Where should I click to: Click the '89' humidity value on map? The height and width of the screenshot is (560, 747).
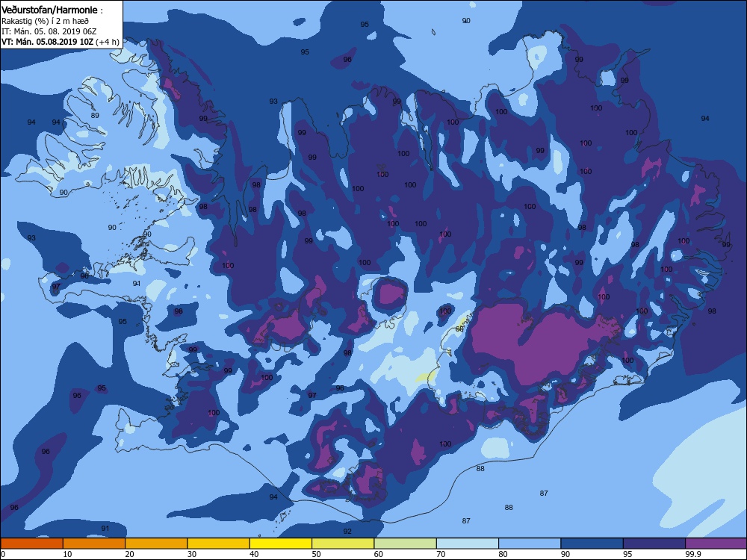click(95, 115)
